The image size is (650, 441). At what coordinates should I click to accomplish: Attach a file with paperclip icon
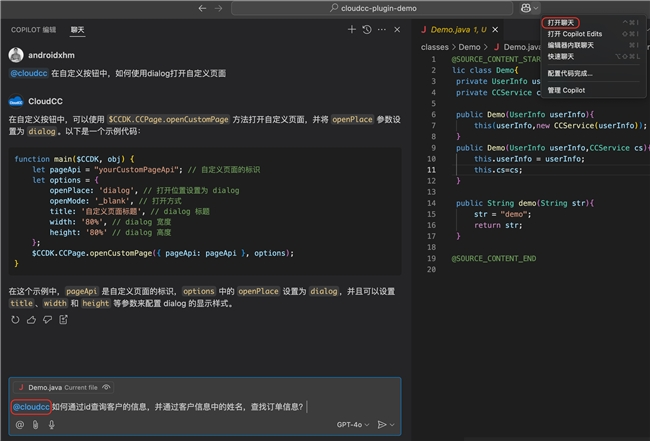tap(35, 425)
